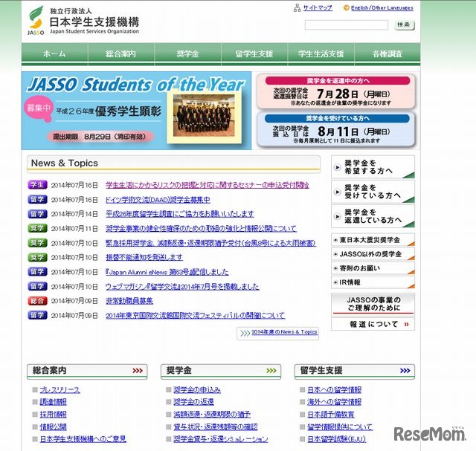Open 日本への留学情報 link
Screen dimensions: 476x451
[334, 390]
